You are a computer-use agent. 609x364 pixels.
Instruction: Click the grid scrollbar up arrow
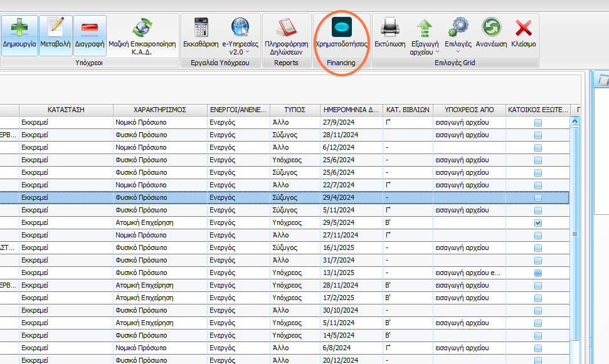click(x=575, y=122)
